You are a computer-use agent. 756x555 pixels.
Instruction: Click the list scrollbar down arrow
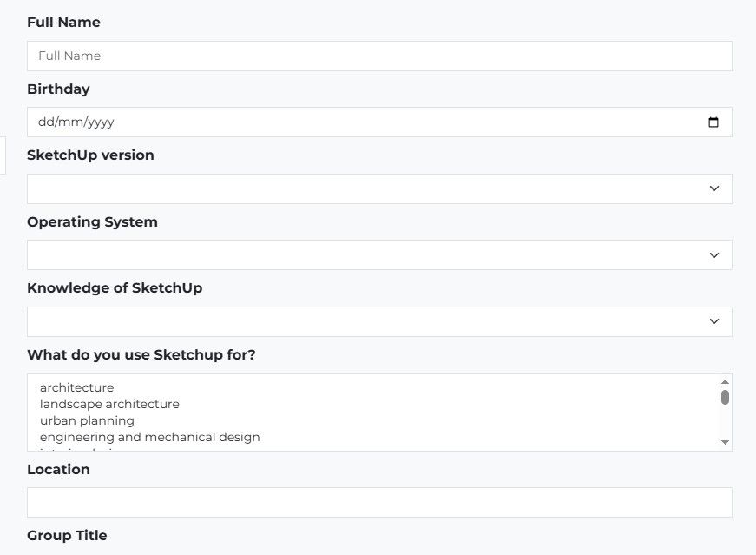725,442
